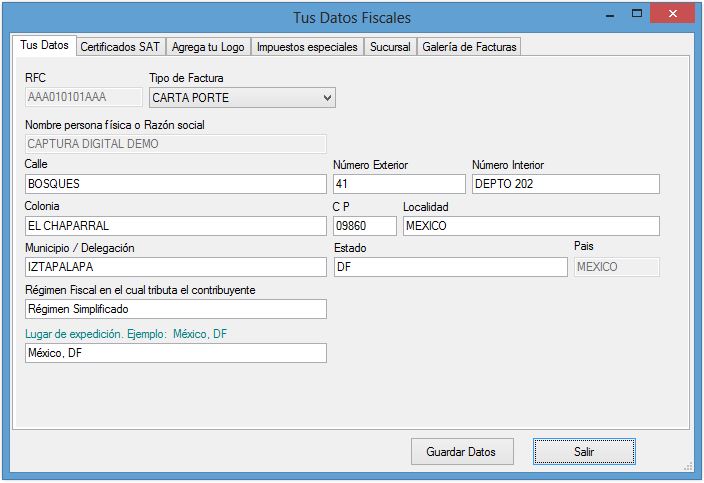Select the Colonia text box
Viewport: 704px width, 483px height.
click(176, 226)
